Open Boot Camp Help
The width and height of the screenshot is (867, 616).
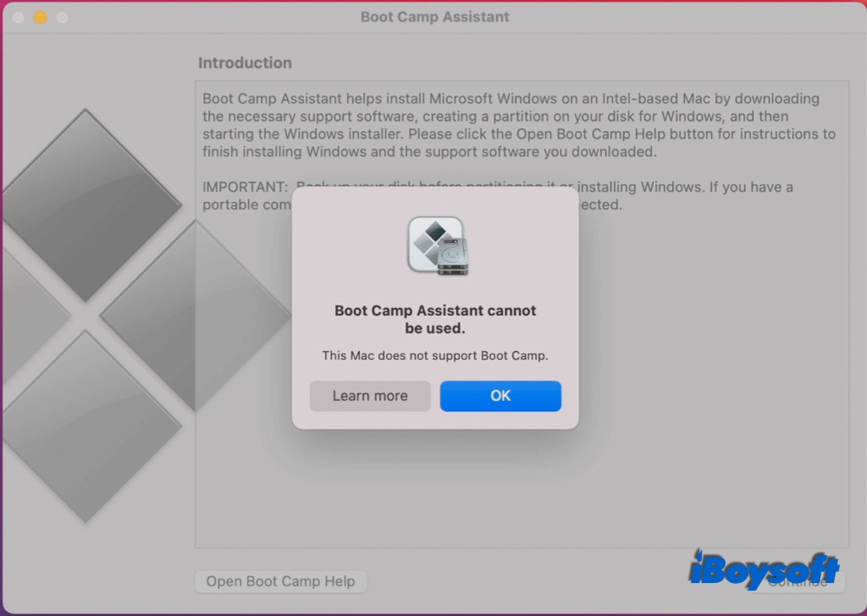pos(280,581)
